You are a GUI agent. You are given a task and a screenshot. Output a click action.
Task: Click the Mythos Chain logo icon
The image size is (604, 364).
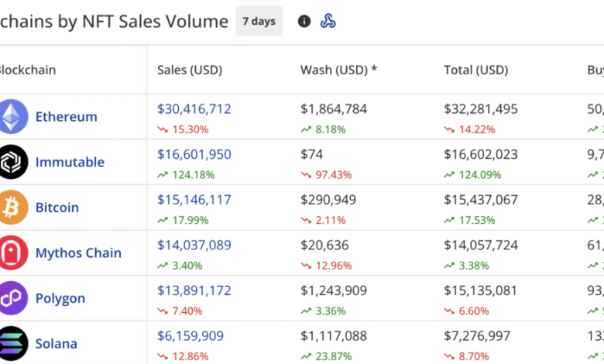pos(12,252)
